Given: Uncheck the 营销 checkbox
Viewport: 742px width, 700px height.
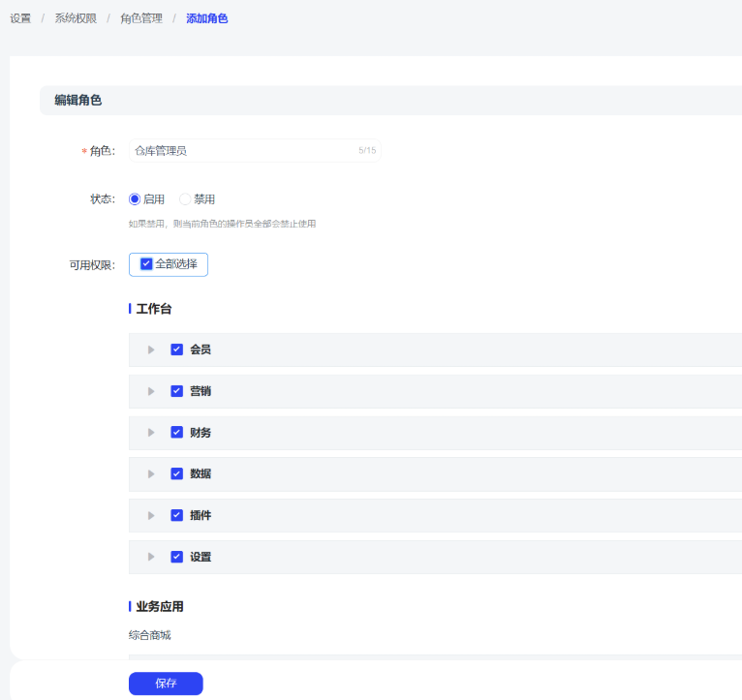Looking at the screenshot, I should [177, 391].
